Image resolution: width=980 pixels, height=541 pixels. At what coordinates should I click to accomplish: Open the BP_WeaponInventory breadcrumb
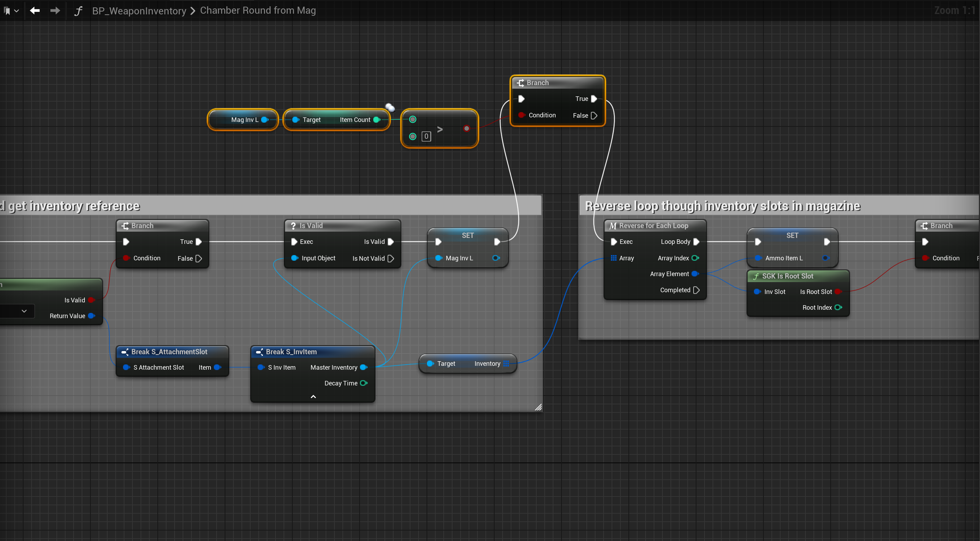(139, 11)
